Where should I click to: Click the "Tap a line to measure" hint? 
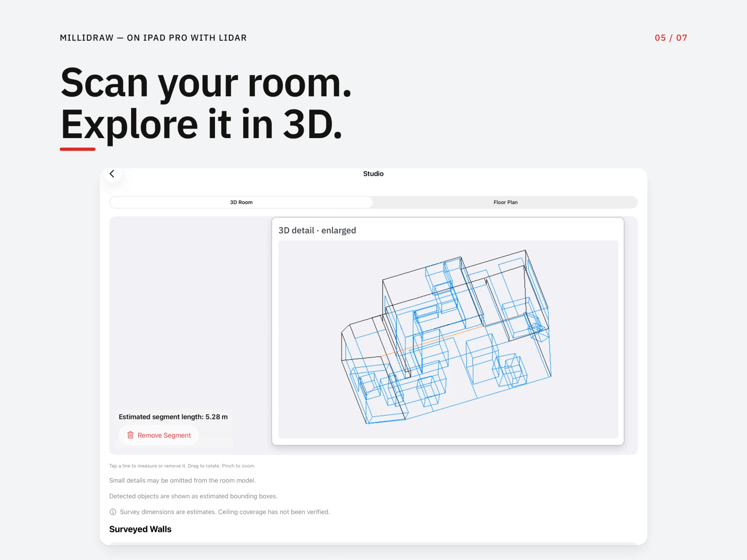182,466
